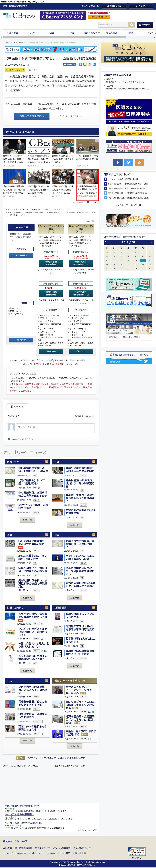156x868 pixels.
Task: Click 記事一覧 under 介護 news
Action: pos(75,525)
